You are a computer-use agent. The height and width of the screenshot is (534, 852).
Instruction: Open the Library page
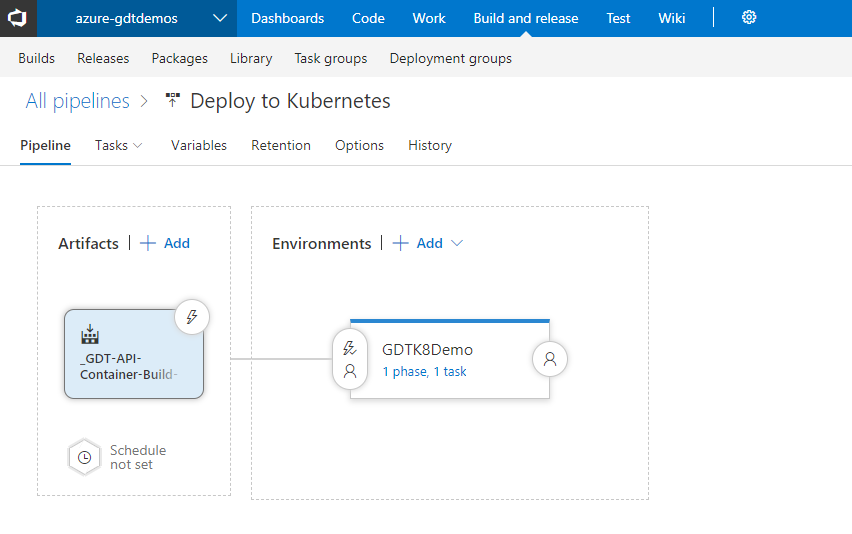click(x=251, y=58)
